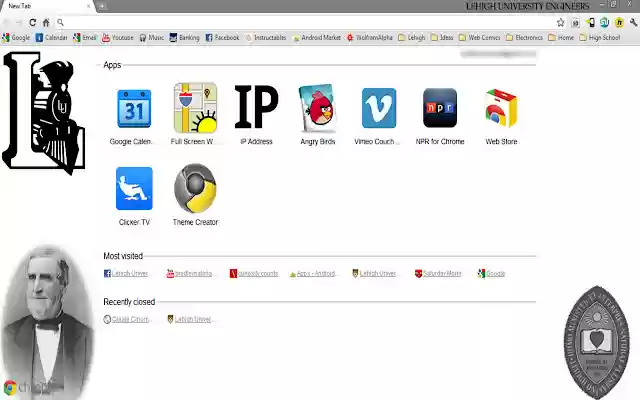Screen dimensions: 640x400
Task: Reload the current page
Action: (x=32, y=22)
